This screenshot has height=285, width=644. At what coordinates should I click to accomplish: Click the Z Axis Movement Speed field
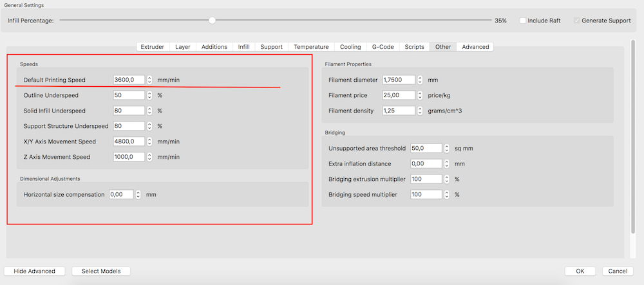[x=128, y=157]
